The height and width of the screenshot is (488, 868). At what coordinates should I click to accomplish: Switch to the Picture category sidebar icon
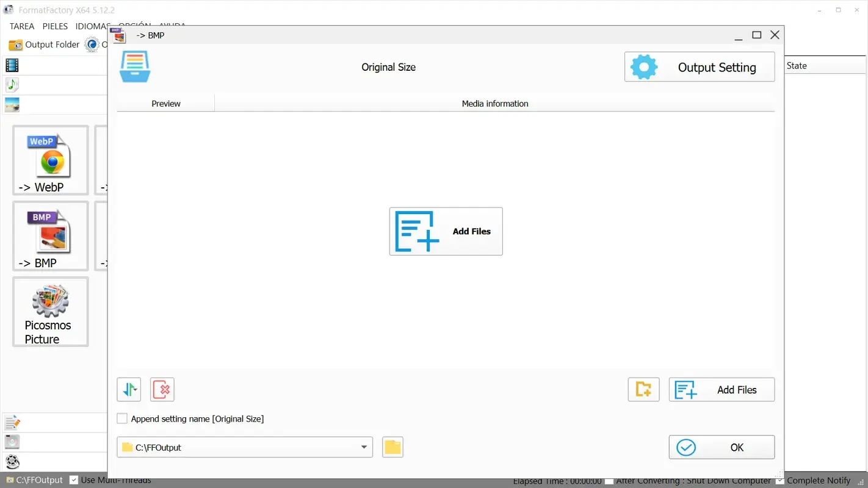point(11,104)
